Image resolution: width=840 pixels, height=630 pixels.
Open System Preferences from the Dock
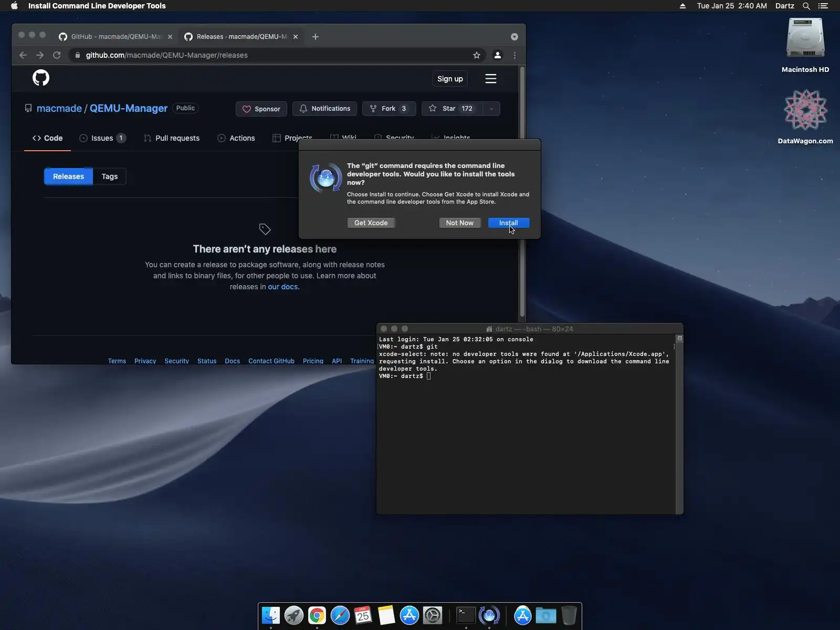pos(433,615)
